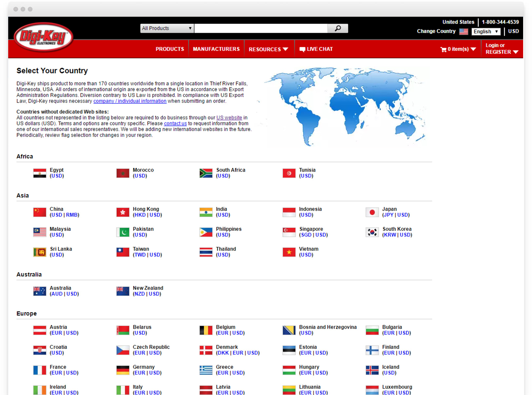Click the South Korea flag icon
Image resolution: width=532 pixels, height=395 pixels.
click(372, 232)
